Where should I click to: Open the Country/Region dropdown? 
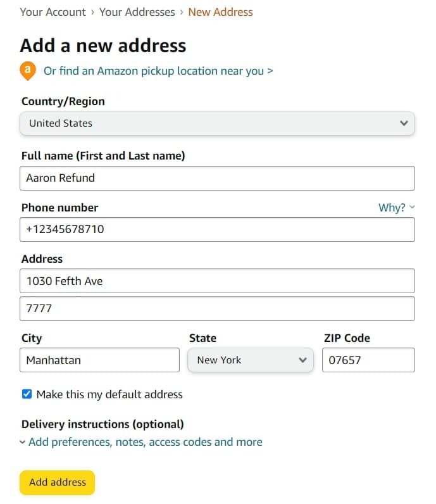tap(217, 123)
